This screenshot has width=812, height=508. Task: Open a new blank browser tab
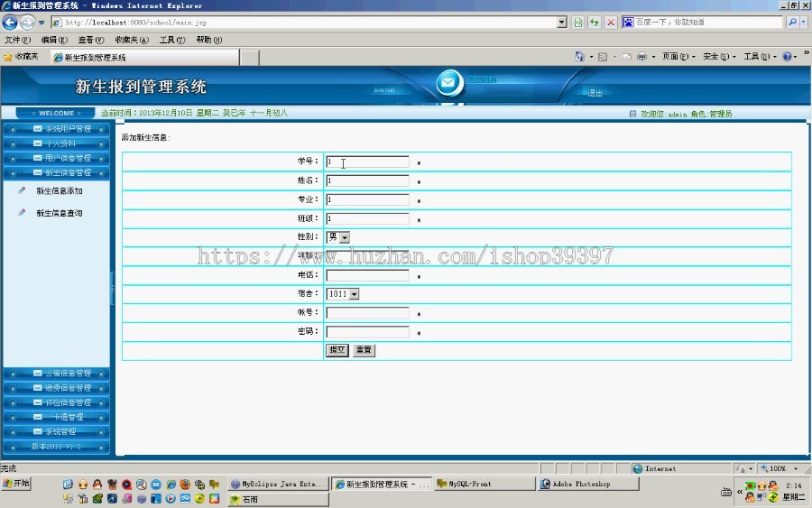tap(250, 58)
